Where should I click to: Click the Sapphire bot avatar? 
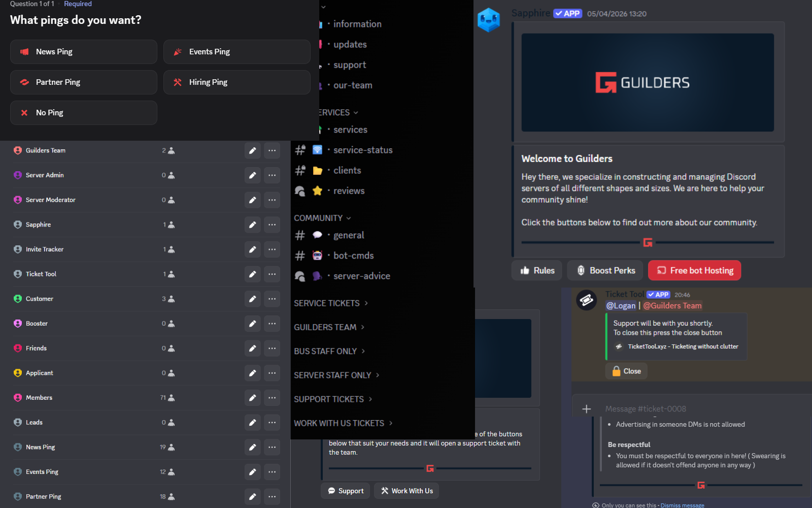click(x=489, y=20)
